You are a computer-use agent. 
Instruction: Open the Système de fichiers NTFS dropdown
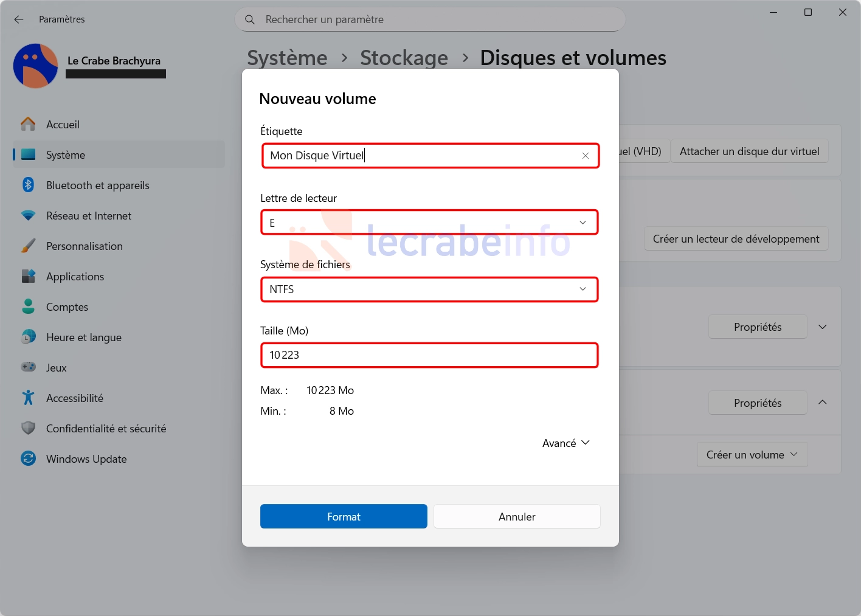[429, 289]
